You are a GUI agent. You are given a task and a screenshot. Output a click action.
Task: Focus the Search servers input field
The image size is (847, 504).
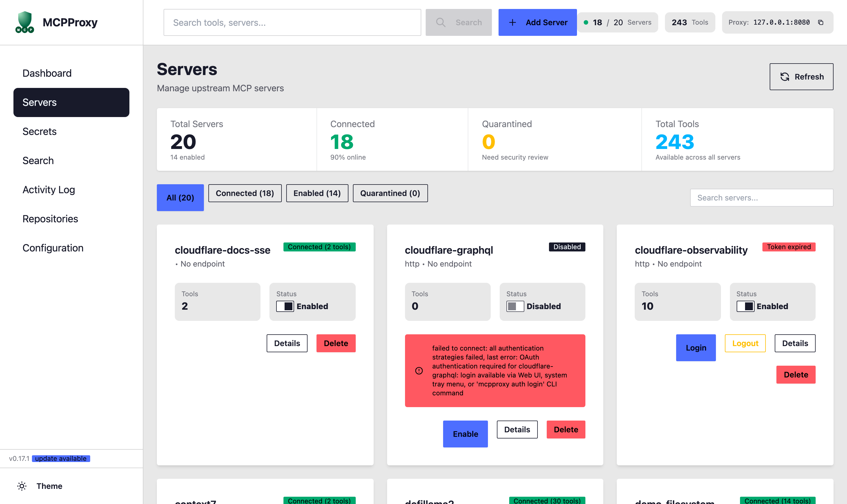pyautogui.click(x=761, y=198)
